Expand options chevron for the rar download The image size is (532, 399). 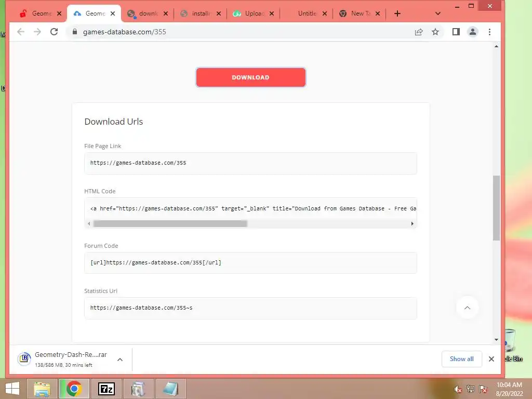coord(120,360)
